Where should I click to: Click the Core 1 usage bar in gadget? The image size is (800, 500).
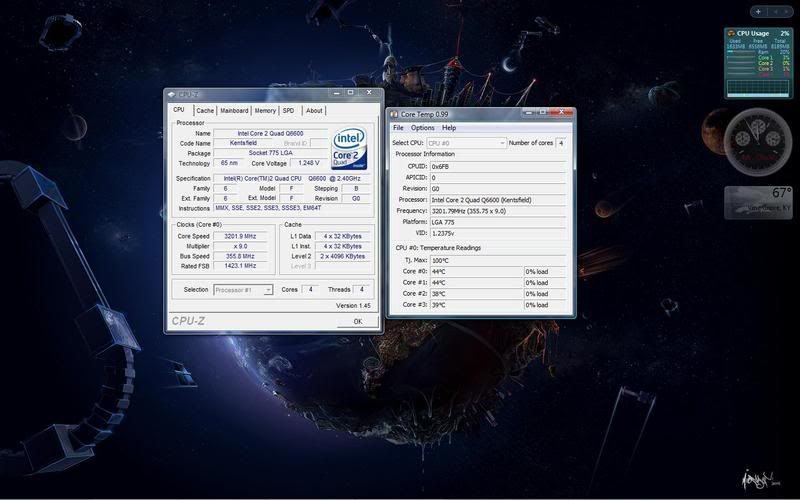[x=741, y=58]
